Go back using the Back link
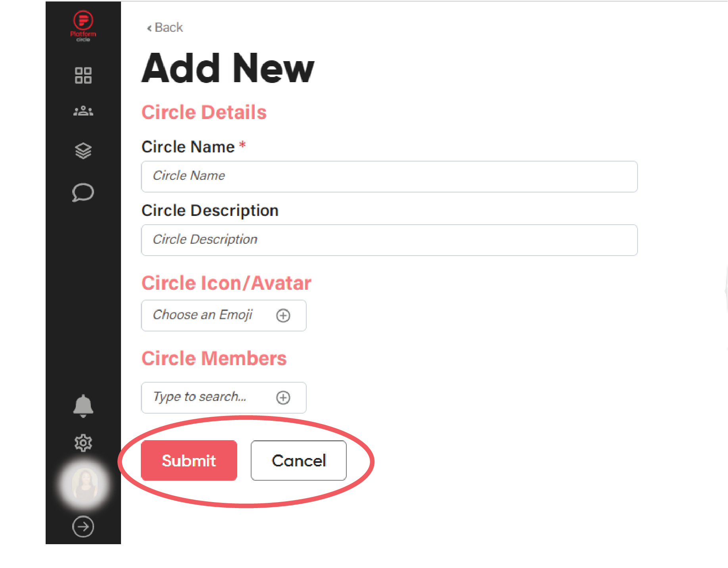Image resolution: width=728 pixels, height=568 pixels. pyautogui.click(x=165, y=27)
